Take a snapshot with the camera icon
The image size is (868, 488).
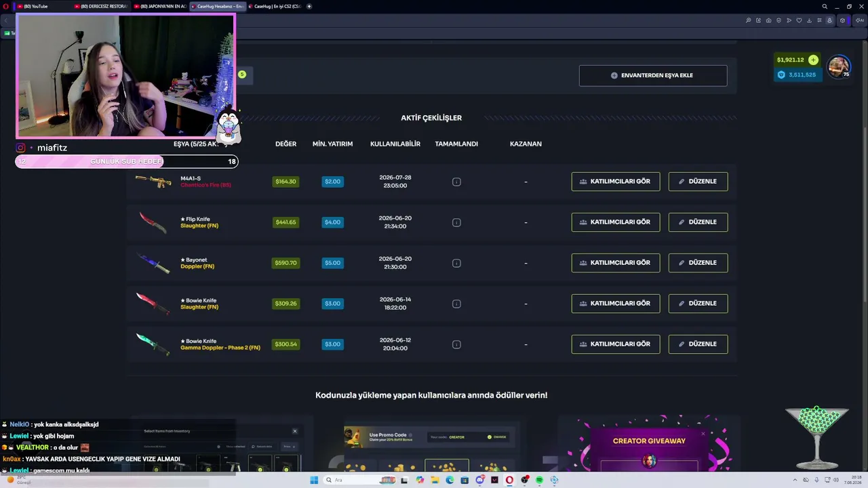pos(768,20)
